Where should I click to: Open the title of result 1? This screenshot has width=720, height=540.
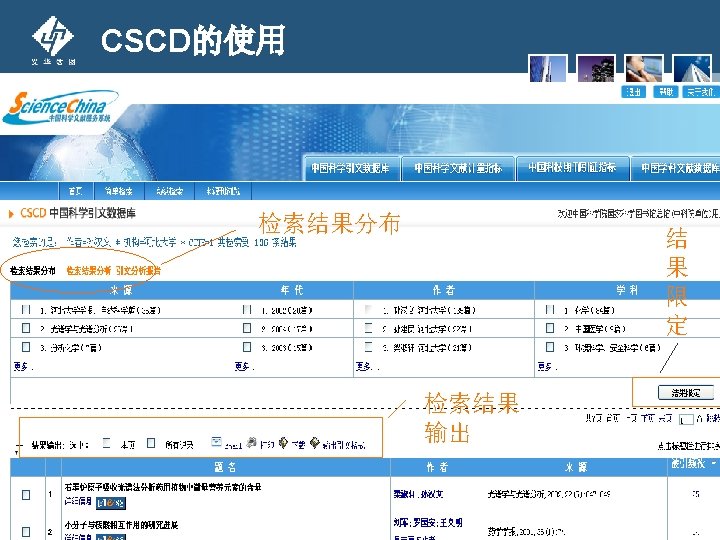pos(163,487)
